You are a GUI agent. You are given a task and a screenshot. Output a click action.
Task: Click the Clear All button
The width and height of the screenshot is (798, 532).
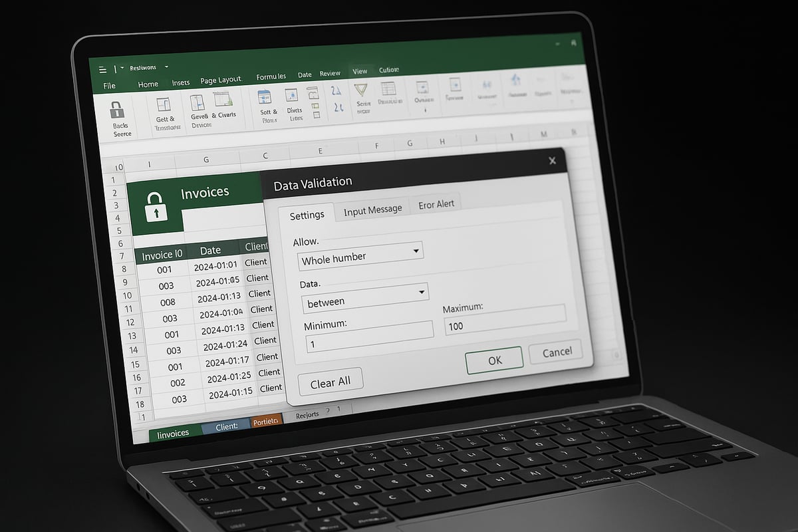(x=330, y=380)
